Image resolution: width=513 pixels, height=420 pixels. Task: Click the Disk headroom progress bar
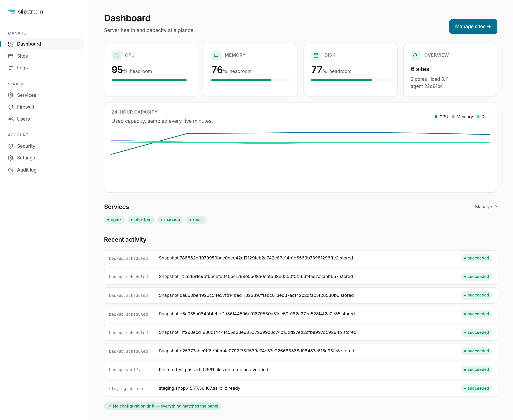point(351,80)
